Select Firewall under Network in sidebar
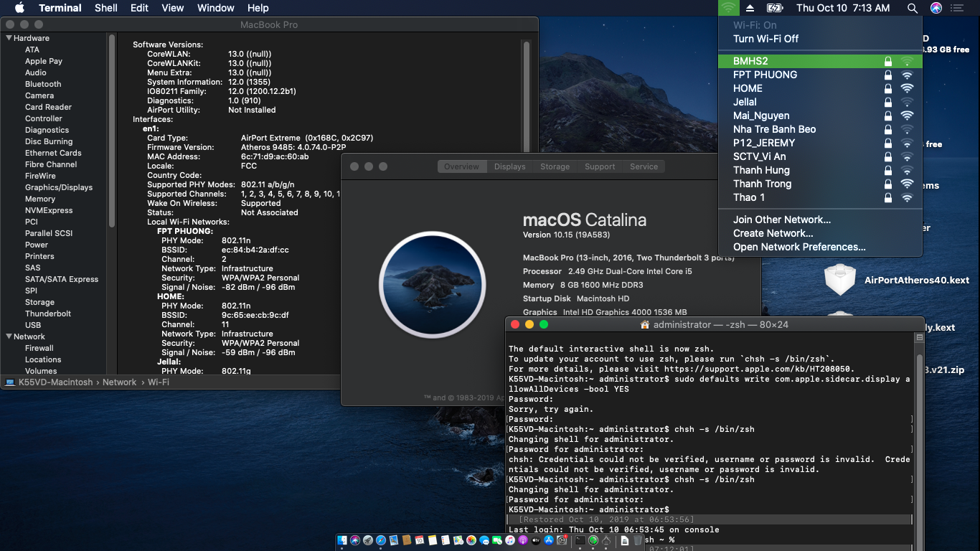 click(39, 348)
